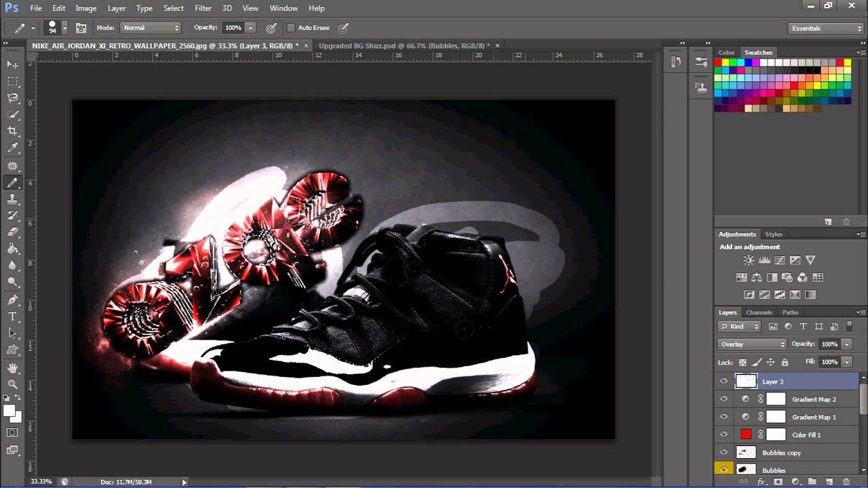Add a Curves adjustment from the Adjustments panel

[x=779, y=260]
